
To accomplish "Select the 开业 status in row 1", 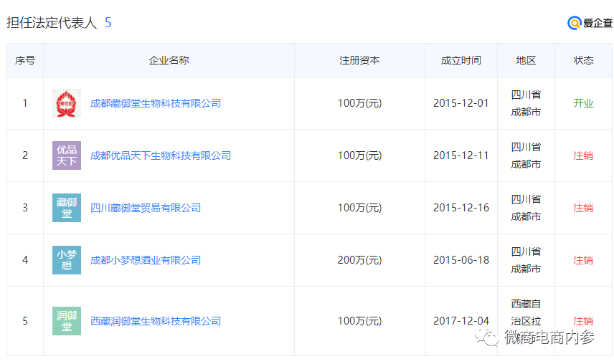I will point(583,103).
